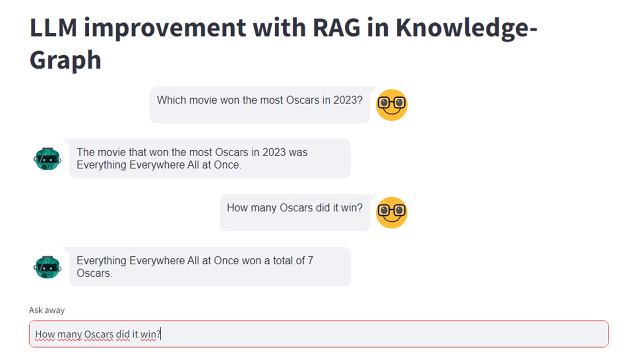Image resolution: width=626 pixels, height=364 pixels.
Task: Focus the 'Ask away' text input field
Action: (x=319, y=334)
